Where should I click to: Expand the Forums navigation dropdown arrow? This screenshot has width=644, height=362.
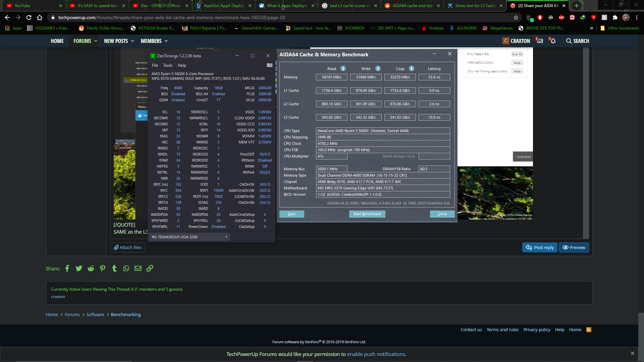tap(96, 41)
